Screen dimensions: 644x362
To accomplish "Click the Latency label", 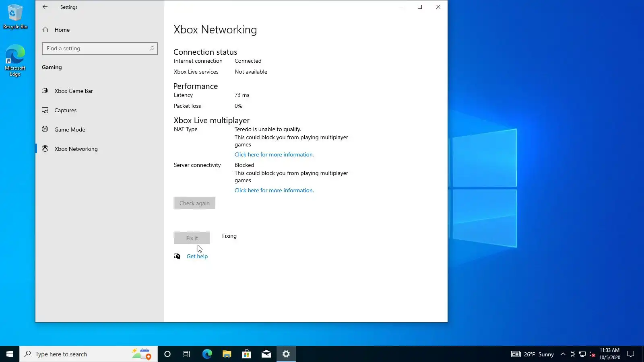I will coord(183,95).
